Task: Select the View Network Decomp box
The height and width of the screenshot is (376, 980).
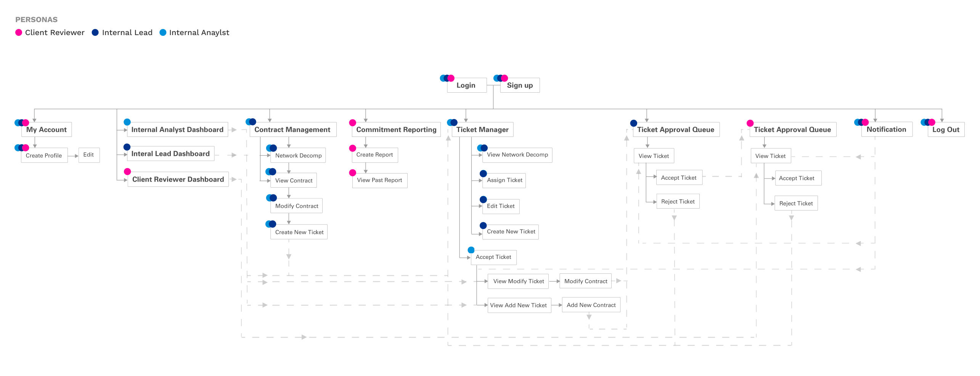Action: [x=517, y=155]
